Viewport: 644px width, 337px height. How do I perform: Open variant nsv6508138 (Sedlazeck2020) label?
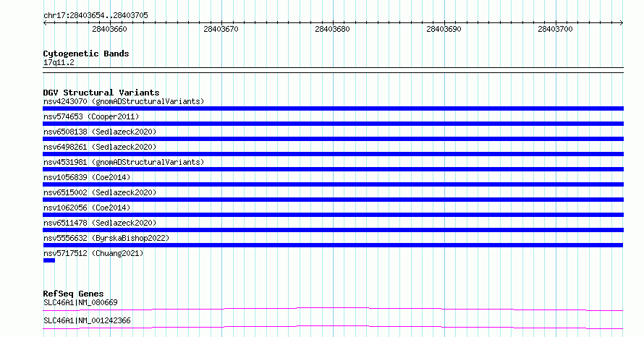(x=100, y=132)
